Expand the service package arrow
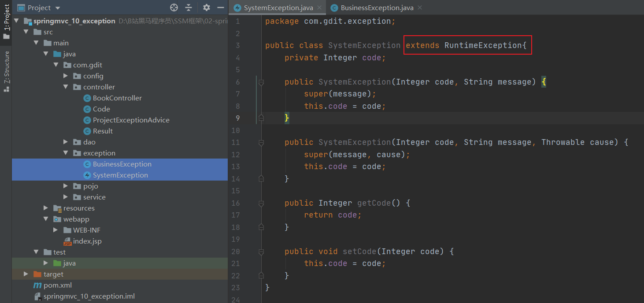Image resolution: width=644 pixels, height=303 pixels. 66,197
